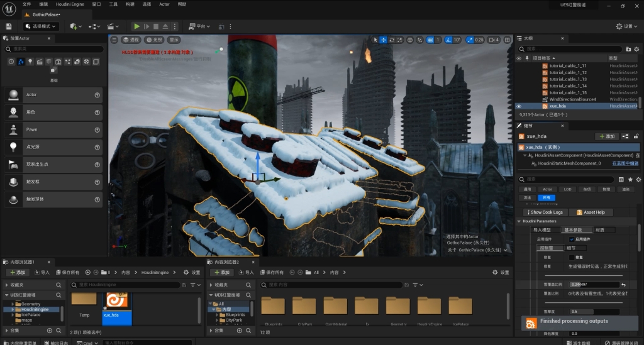Click the search field in Place Actors panel
Screen dimensions: 644x345
(x=54, y=49)
